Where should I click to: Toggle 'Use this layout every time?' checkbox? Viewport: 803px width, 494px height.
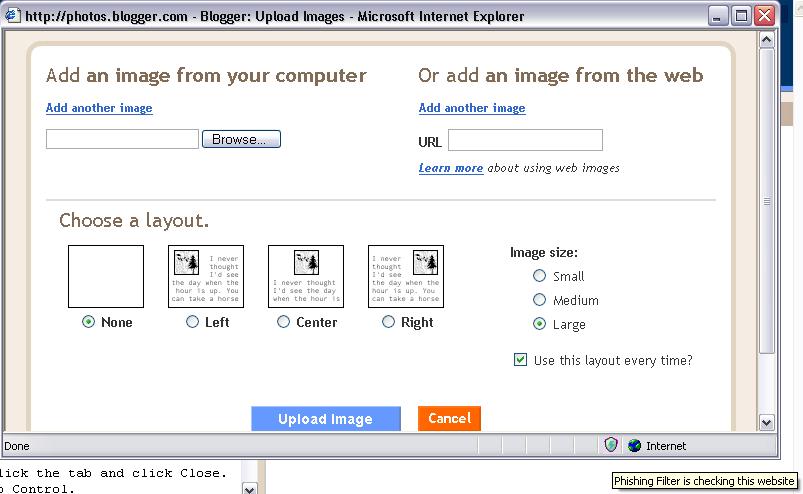point(520,360)
